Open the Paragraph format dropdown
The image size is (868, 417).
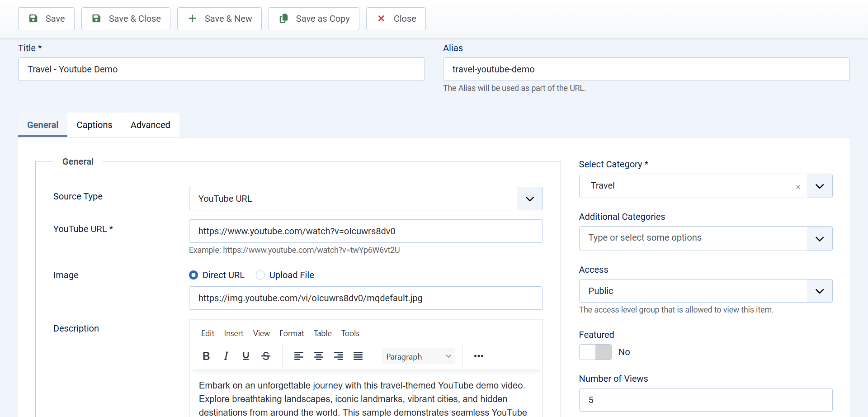pos(419,356)
